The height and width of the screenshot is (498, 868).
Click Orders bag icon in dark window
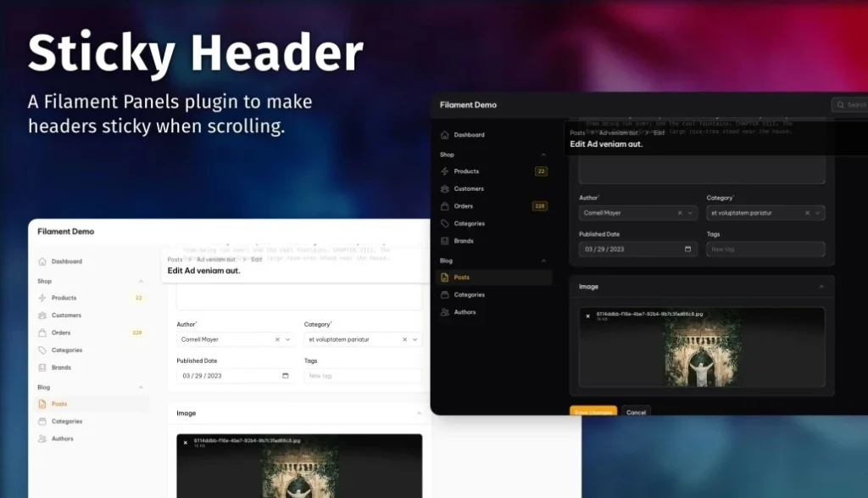pyautogui.click(x=444, y=206)
